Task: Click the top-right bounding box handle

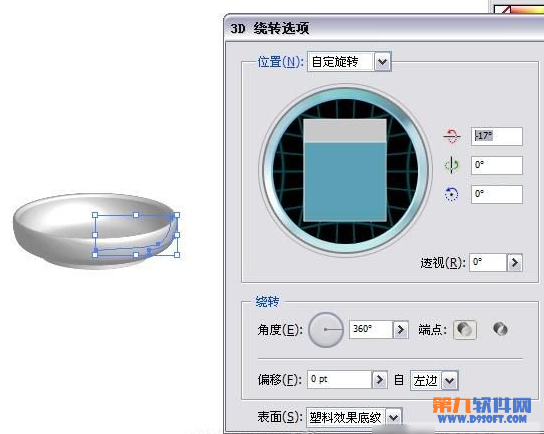Action: [177, 215]
